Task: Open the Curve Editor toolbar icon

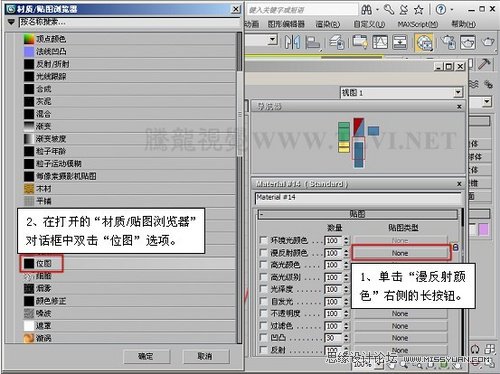Action: [x=380, y=42]
